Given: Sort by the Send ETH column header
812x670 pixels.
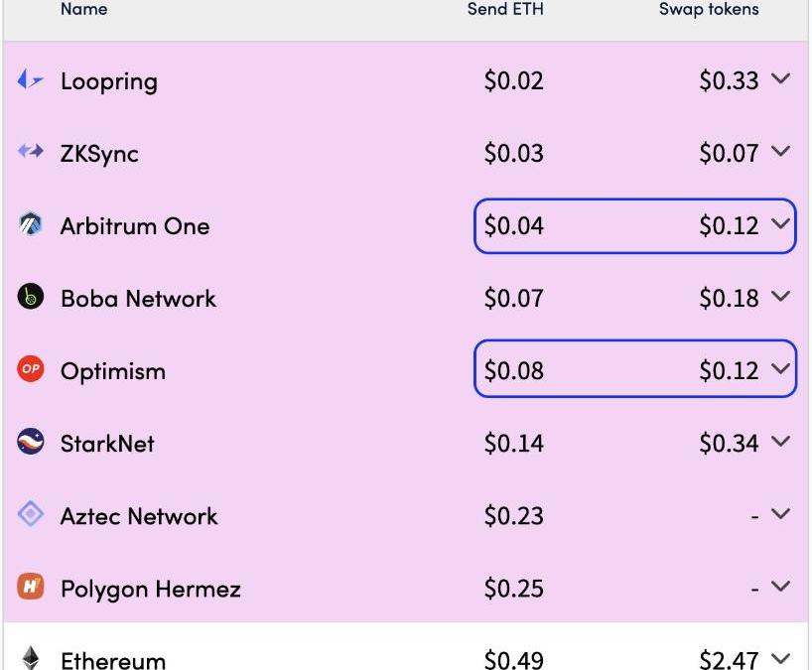Looking at the screenshot, I should coord(508,10).
